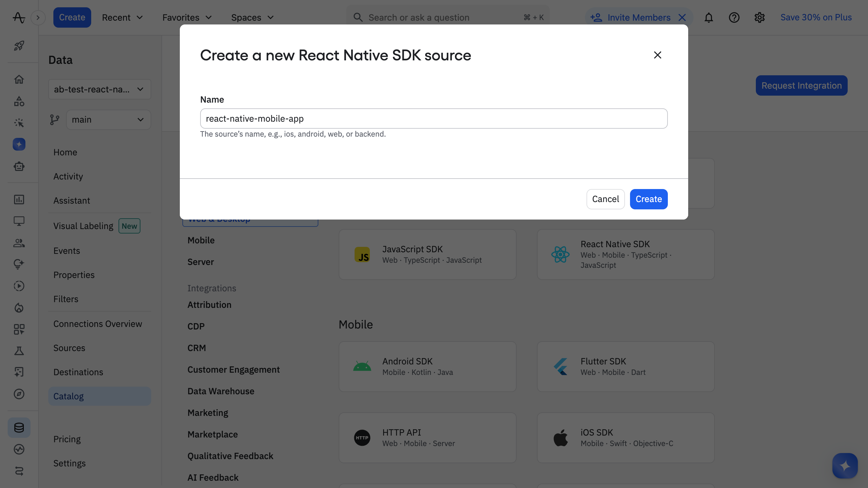Switch to the Catalog section
Screen dimensions: 868x488
pyautogui.click(x=68, y=396)
